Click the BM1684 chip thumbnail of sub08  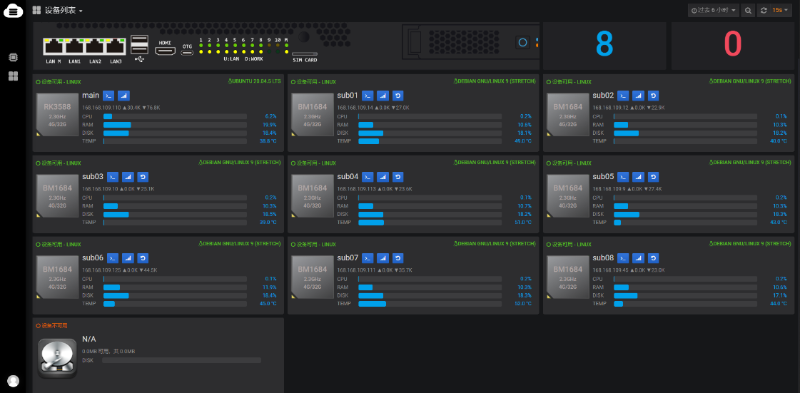pyautogui.click(x=568, y=277)
